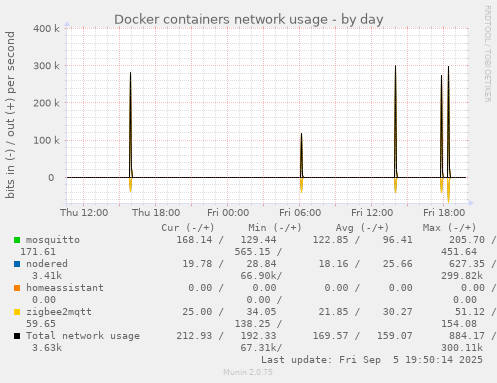Click the yellow zigbee2mqtt legend swatch
Image resolution: width=497 pixels, height=383 pixels.
click(x=17, y=312)
